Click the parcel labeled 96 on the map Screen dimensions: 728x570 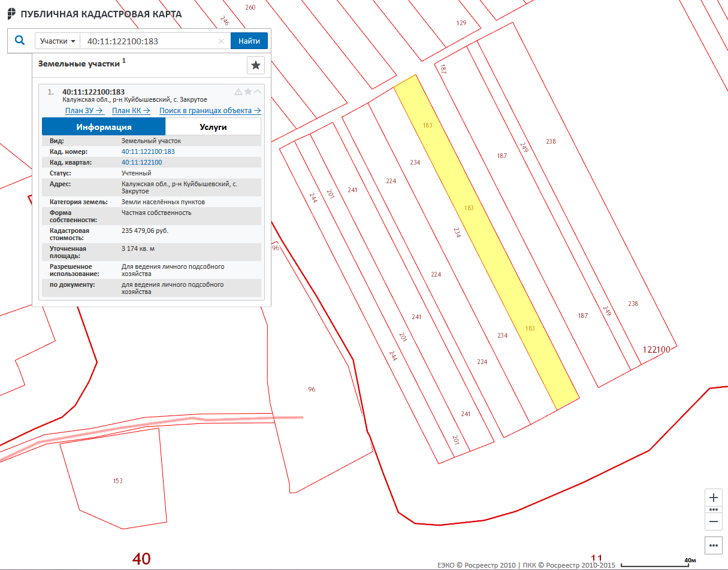(x=312, y=389)
